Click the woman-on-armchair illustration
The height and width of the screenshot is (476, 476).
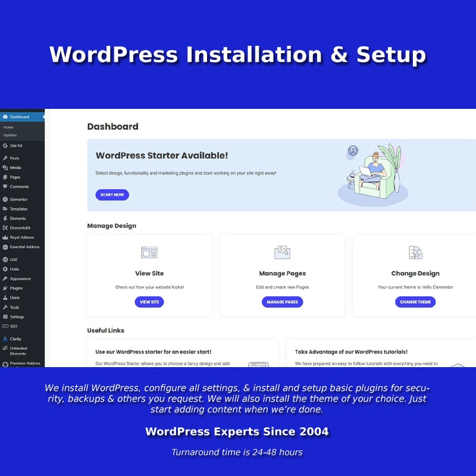[373, 174]
